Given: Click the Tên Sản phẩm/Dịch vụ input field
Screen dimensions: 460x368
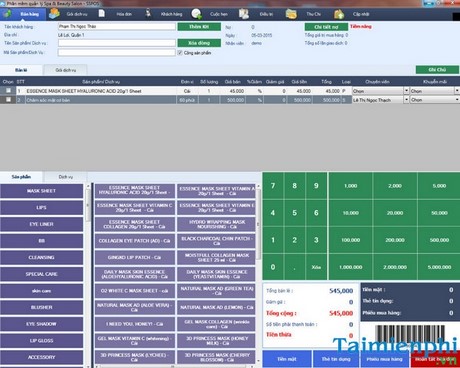Looking at the screenshot, I should point(117,43).
